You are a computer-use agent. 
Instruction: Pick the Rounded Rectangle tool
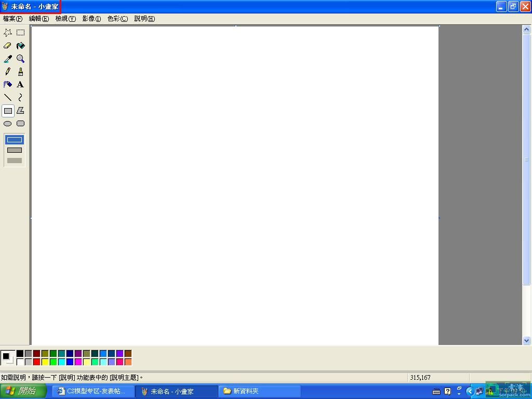[x=21, y=124]
